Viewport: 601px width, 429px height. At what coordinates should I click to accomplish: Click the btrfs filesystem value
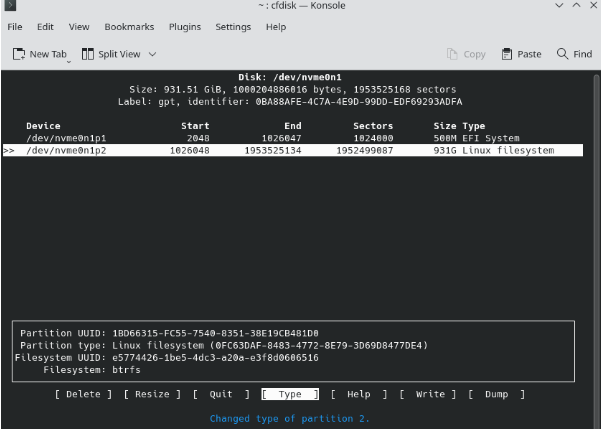click(126, 370)
